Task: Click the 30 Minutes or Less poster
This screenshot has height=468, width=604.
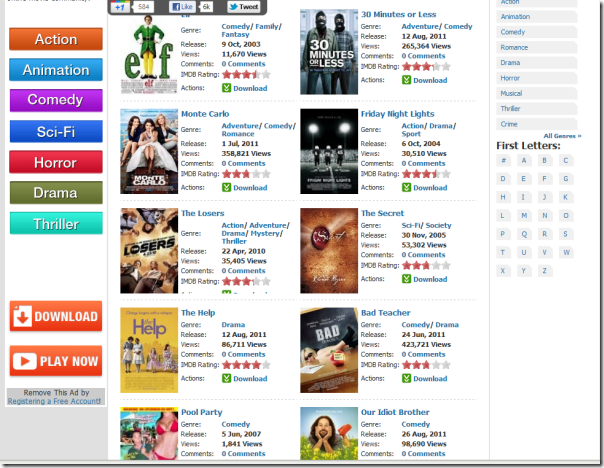Action: [329, 52]
